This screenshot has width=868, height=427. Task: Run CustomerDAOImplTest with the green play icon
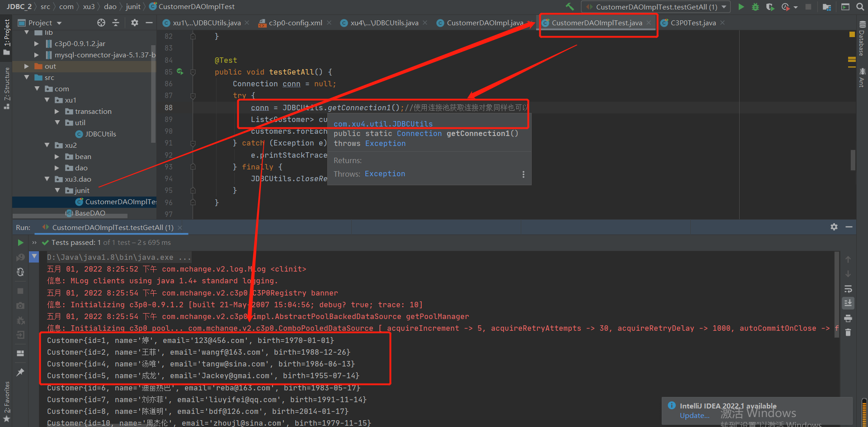(x=741, y=7)
